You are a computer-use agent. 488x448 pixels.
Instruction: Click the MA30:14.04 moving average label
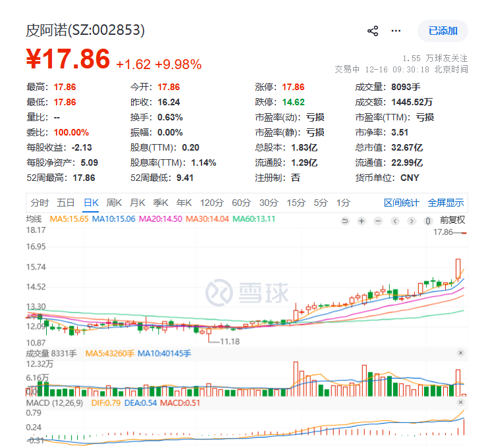pos(207,219)
